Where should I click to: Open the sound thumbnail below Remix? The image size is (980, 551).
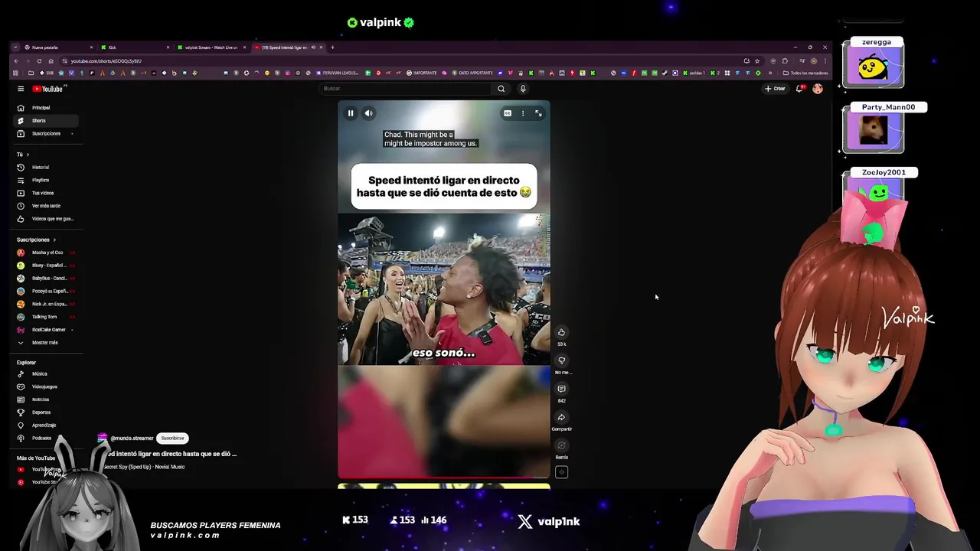tap(561, 472)
